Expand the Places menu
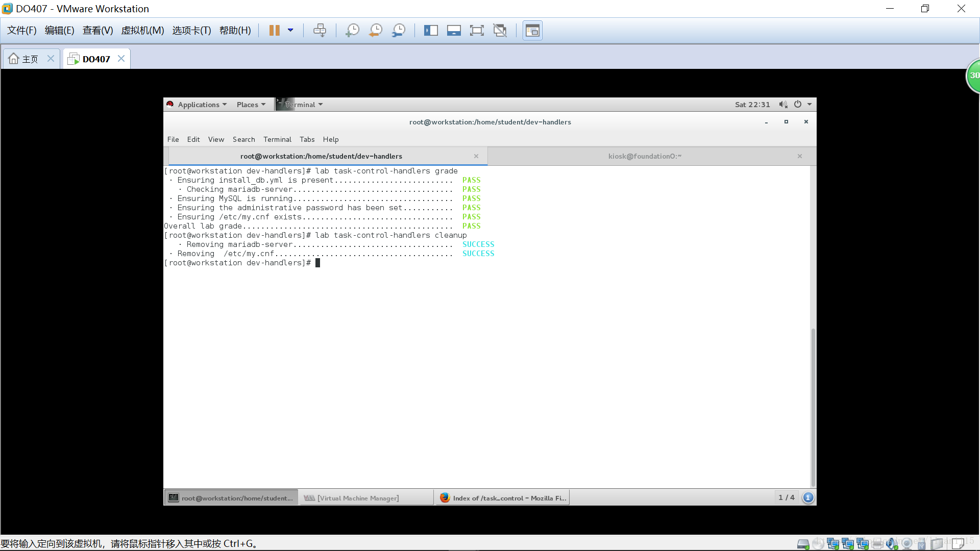Screen dimensions: 980x551 (x=251, y=105)
